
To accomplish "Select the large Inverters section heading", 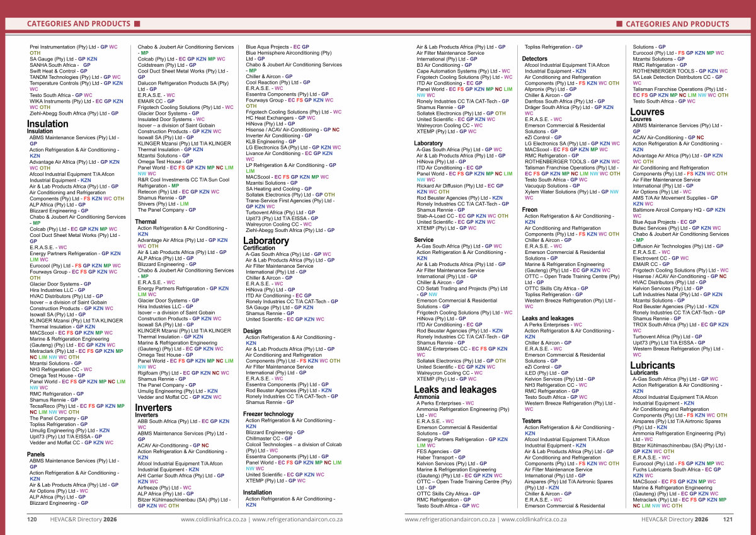I will coord(154,408).
